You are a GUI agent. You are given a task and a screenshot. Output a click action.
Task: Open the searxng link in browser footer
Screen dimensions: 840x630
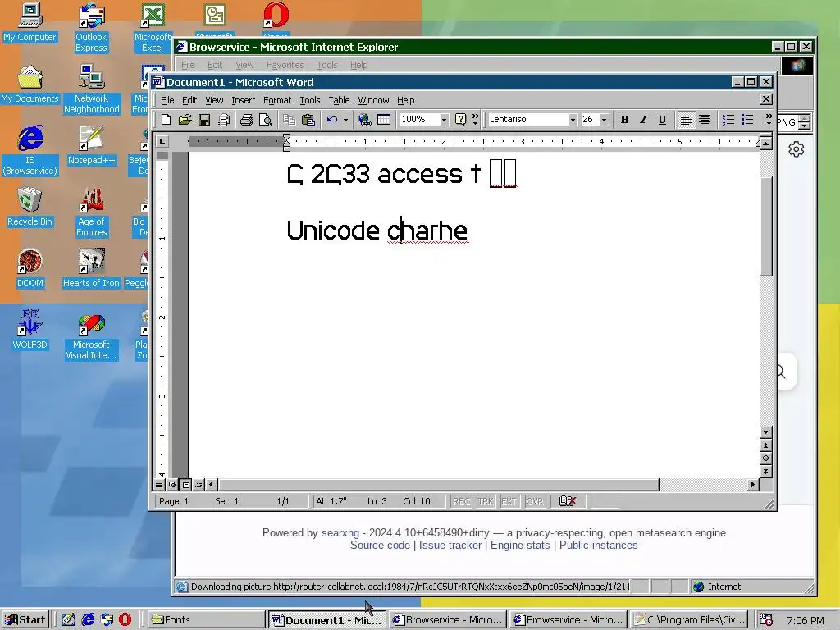coord(340,532)
